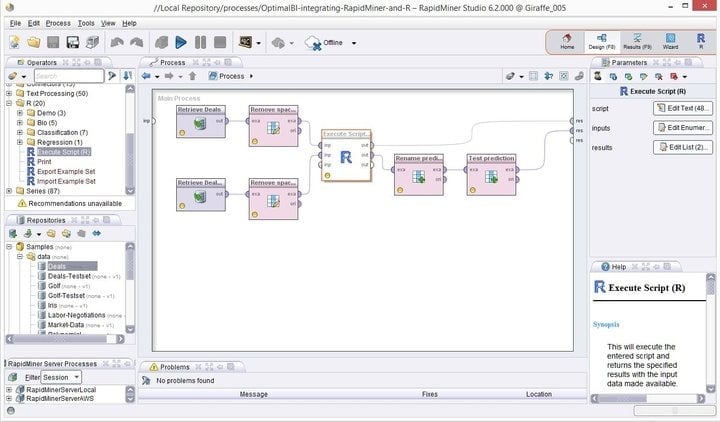Click Edit Enumer... inputs button
The width and height of the screenshot is (720, 422).
tap(683, 128)
